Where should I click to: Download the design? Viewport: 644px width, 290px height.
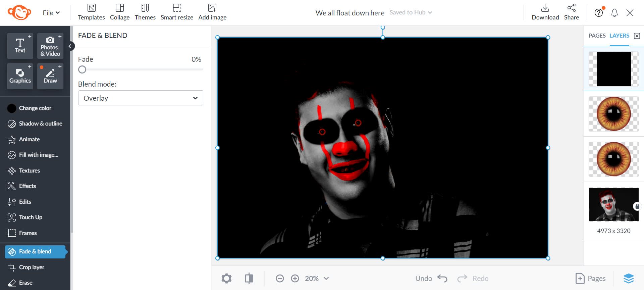coord(545,12)
